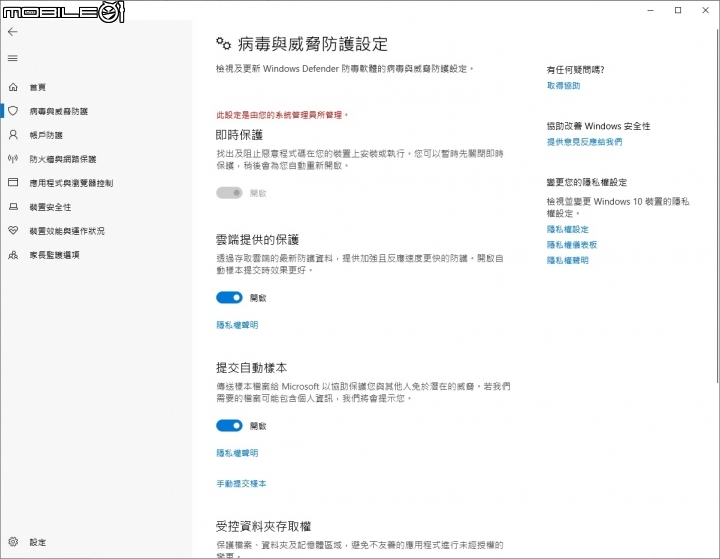Click the 雲端提供的保護 heading
720x559 pixels.
(257, 240)
